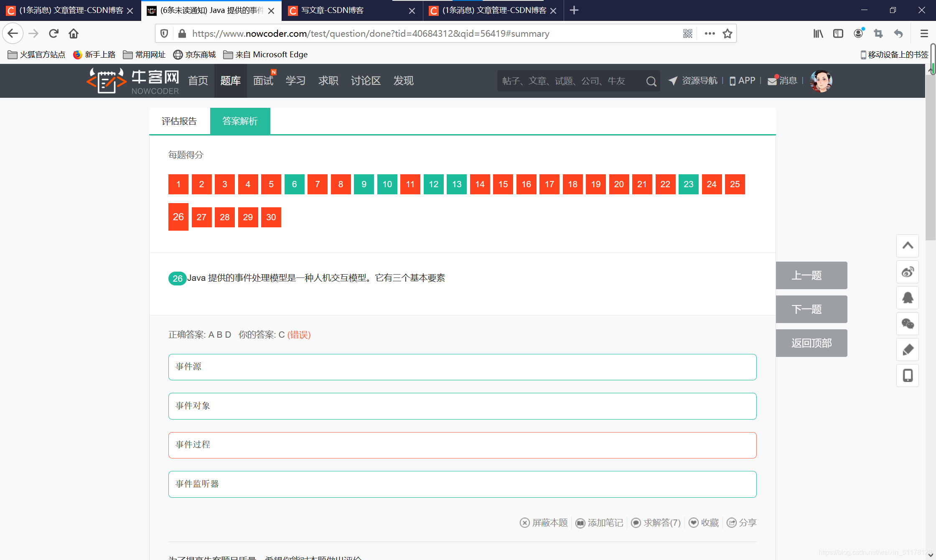The width and height of the screenshot is (936, 560).
Task: Click the undo arrow toolbar icon
Action: [898, 33]
